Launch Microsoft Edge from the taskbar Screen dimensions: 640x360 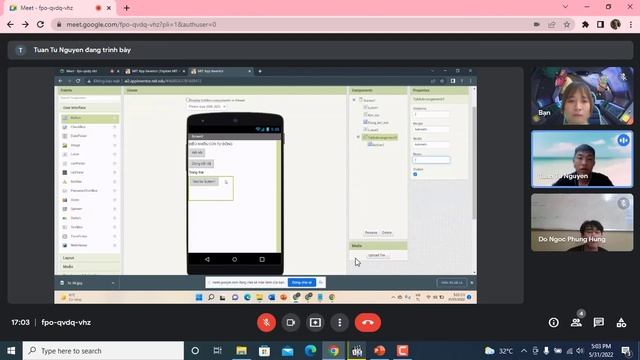[x=311, y=351]
